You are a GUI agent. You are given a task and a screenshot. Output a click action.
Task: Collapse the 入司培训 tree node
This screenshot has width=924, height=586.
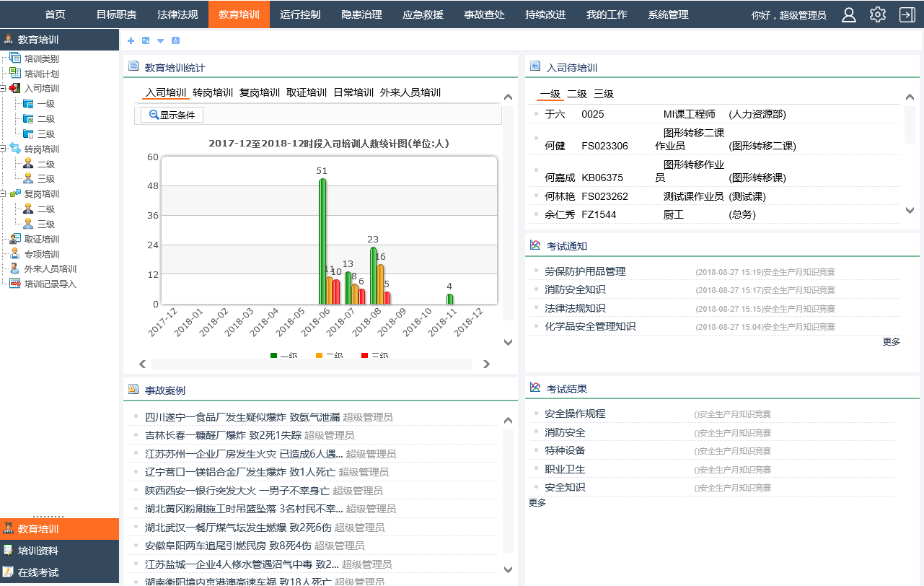(x=4, y=89)
